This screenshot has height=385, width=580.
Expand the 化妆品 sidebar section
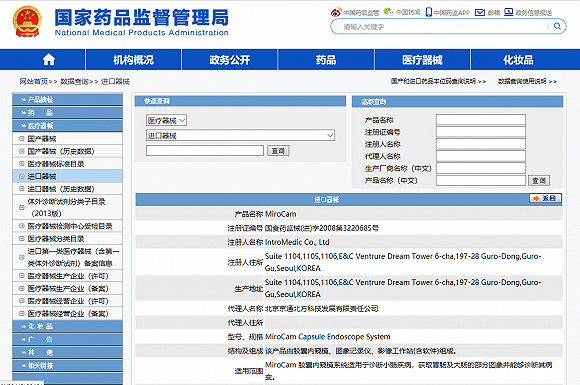[x=67, y=326]
